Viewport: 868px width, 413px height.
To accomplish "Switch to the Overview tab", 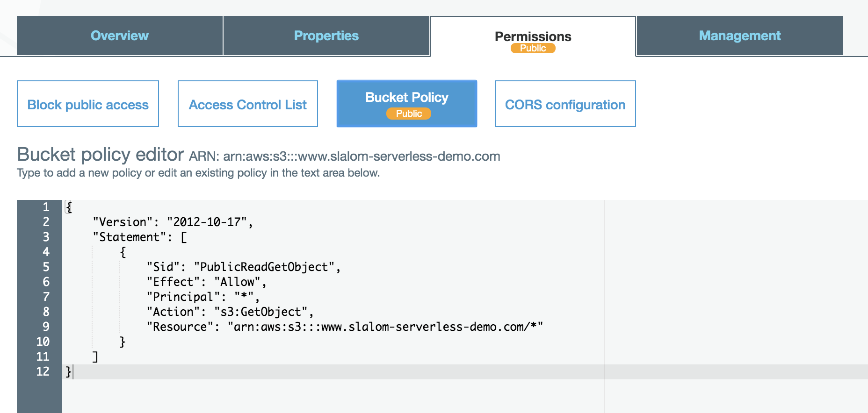I will tap(120, 36).
